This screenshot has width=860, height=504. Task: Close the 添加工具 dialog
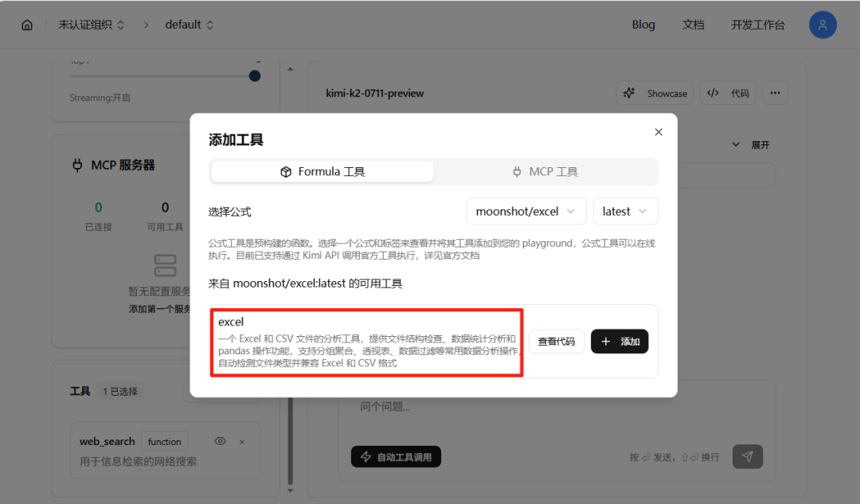pyautogui.click(x=659, y=132)
